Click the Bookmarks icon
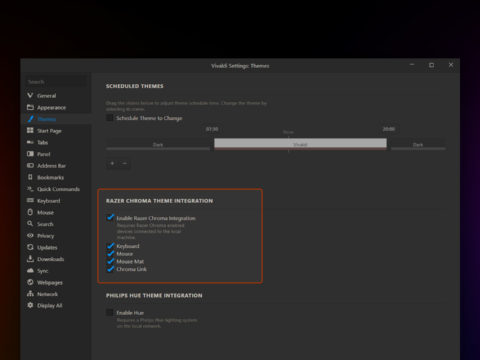The height and width of the screenshot is (360, 480). pos(30,177)
